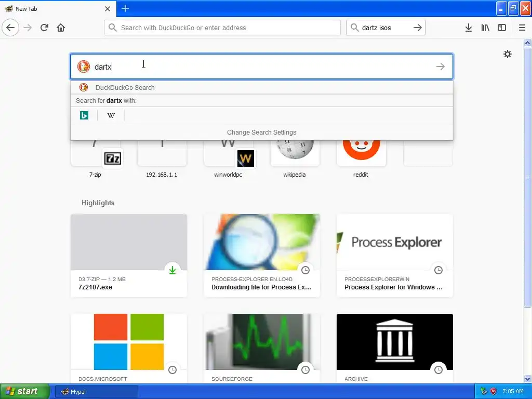Viewport: 532px width, 399px height.
Task: Open the Windows start button
Action: (24, 392)
